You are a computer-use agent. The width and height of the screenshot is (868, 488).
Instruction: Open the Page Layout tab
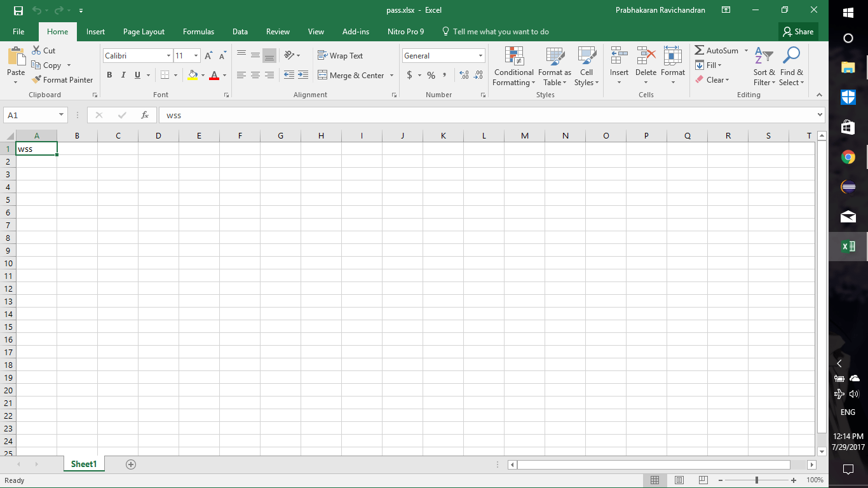[144, 32]
